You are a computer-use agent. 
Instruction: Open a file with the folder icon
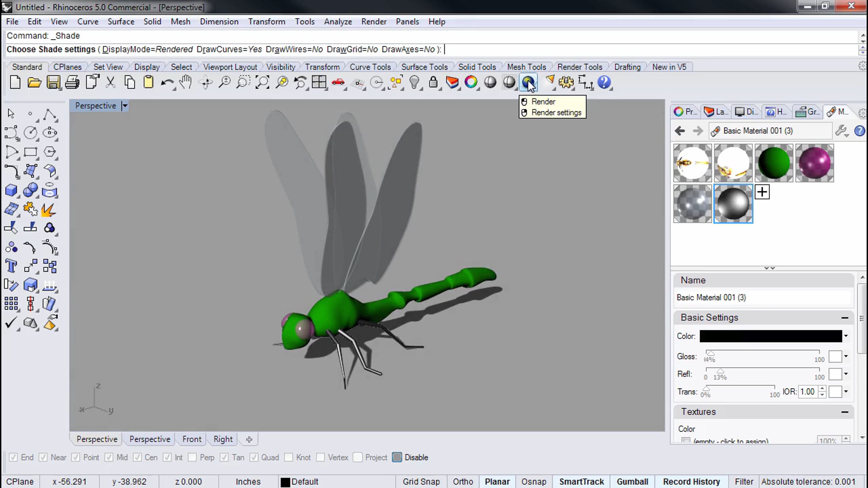tap(34, 82)
